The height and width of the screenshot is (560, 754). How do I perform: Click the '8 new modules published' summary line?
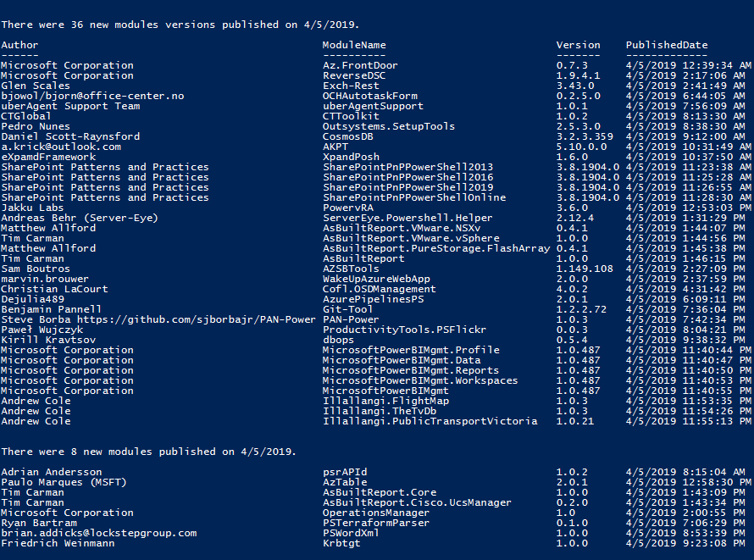[148, 452]
